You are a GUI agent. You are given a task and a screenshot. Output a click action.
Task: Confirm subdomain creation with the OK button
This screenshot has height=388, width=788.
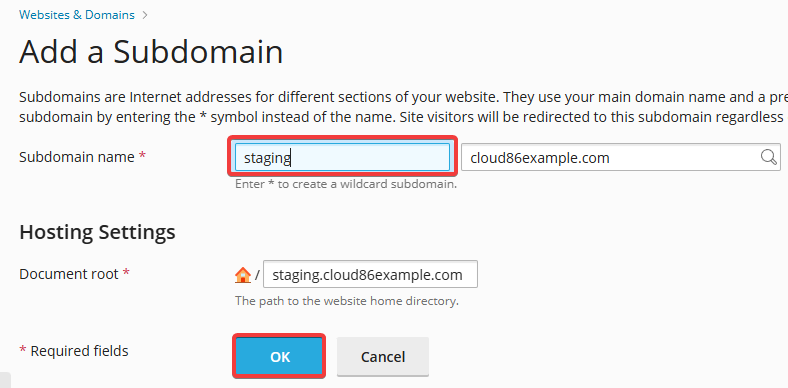tap(279, 356)
